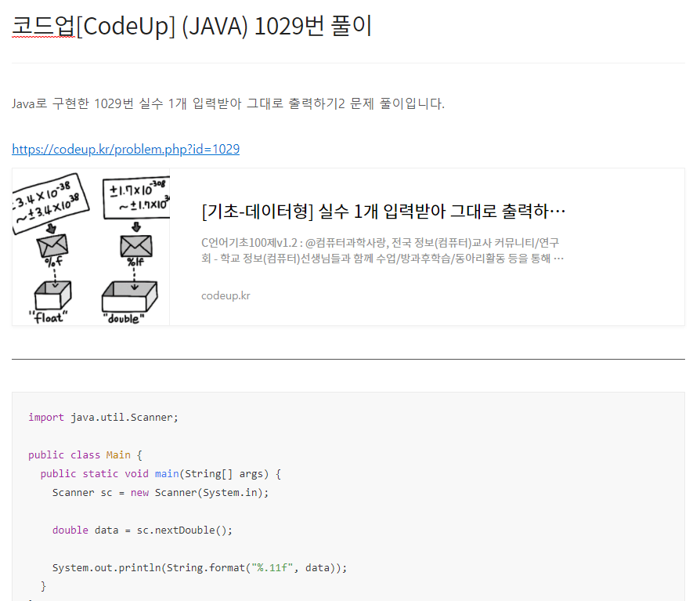Click the 'public static void main' code line
The image size is (700, 601).
point(161,473)
